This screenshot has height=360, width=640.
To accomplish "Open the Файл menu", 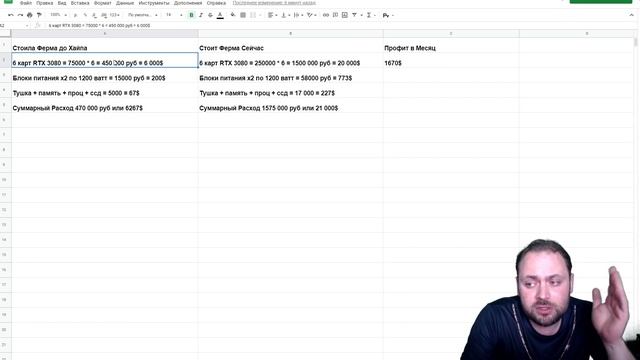I will pos(26,3).
